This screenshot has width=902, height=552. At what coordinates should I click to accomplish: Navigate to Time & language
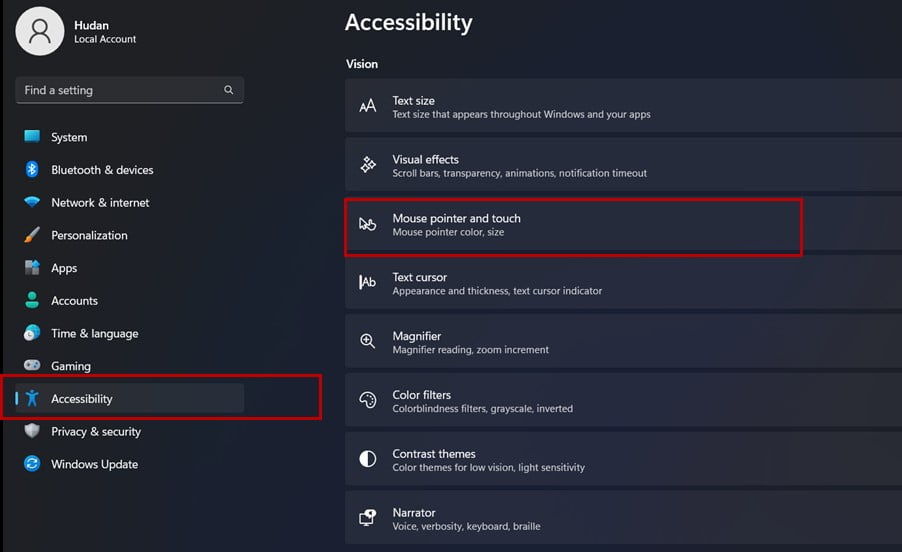pyautogui.click(x=94, y=334)
